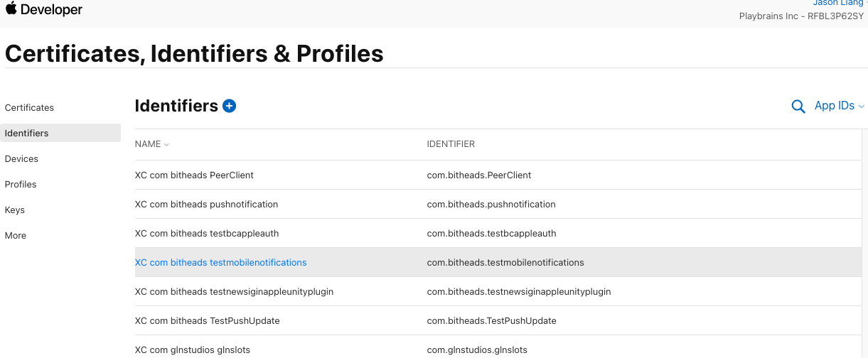Screen dimensions: 868x358
Task: Expand the App IDs filter dropdown
Action: [840, 106]
